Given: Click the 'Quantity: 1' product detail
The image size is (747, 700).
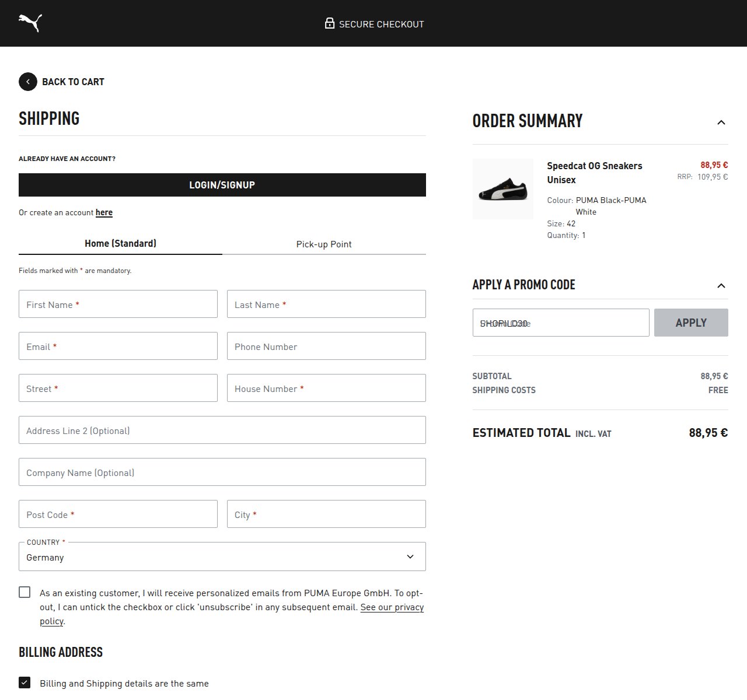Looking at the screenshot, I should [x=566, y=235].
